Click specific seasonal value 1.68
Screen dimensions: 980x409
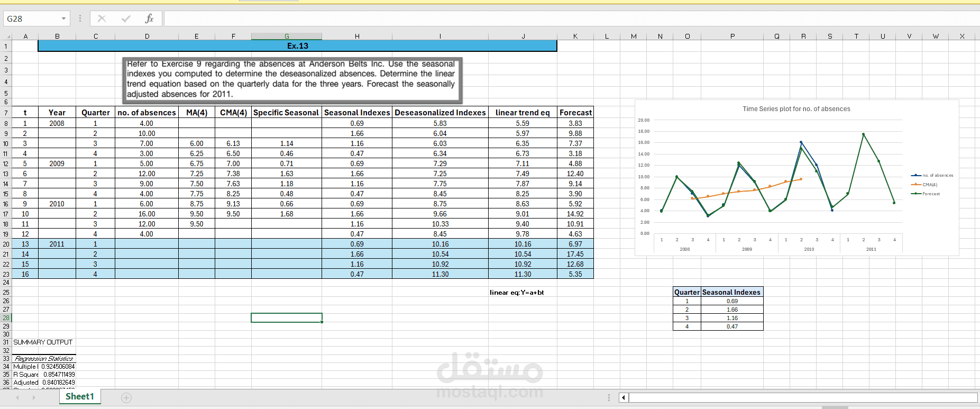[286, 214]
